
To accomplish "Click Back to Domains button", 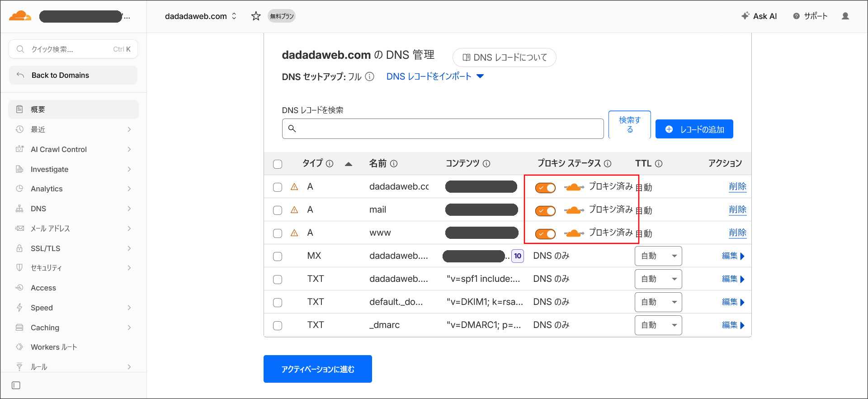I will 73,75.
